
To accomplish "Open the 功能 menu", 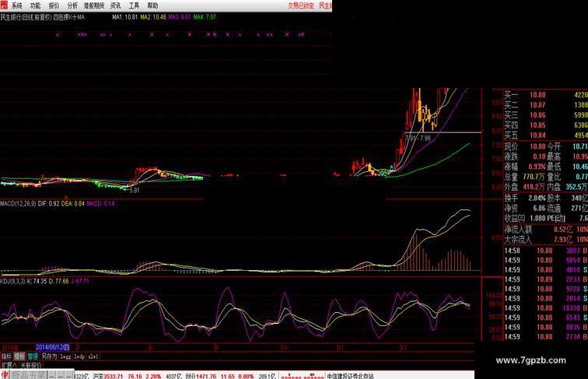I will pyautogui.click(x=35, y=5).
